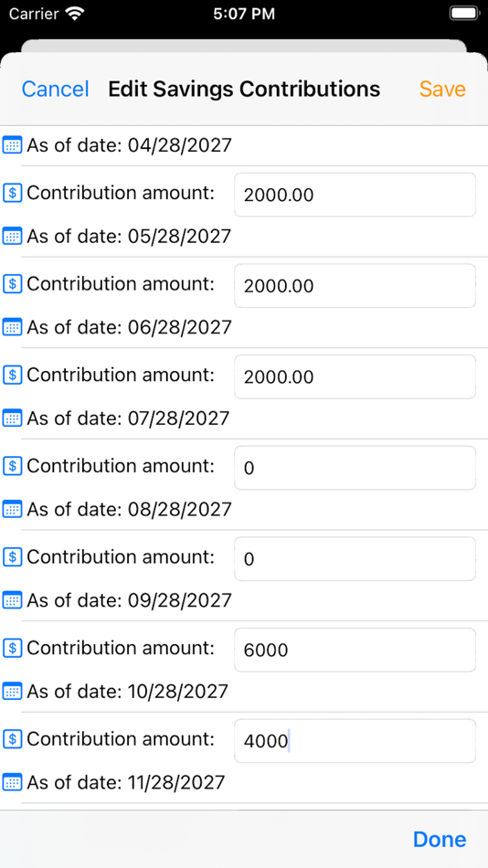Image resolution: width=488 pixels, height=868 pixels.
Task: Tap calendar icon beside 08/28/2027 date
Action: (12, 509)
